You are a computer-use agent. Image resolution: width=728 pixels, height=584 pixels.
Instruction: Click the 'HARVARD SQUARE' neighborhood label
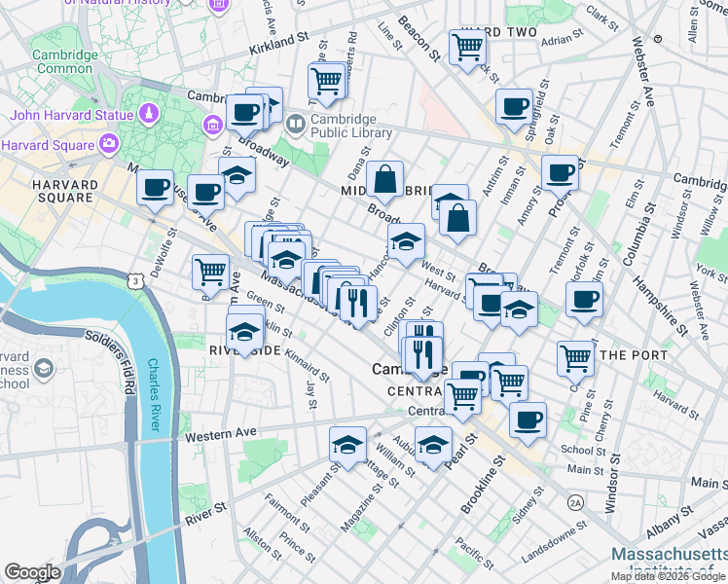pyautogui.click(x=65, y=192)
